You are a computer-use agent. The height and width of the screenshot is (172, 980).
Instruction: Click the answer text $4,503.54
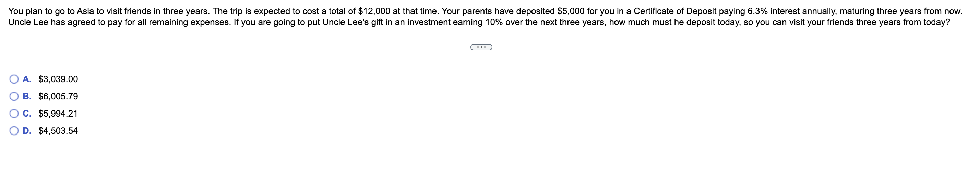coord(58,131)
